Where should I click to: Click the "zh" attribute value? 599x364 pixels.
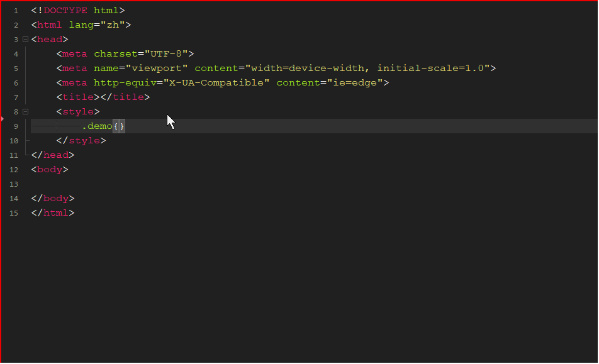[x=113, y=25]
